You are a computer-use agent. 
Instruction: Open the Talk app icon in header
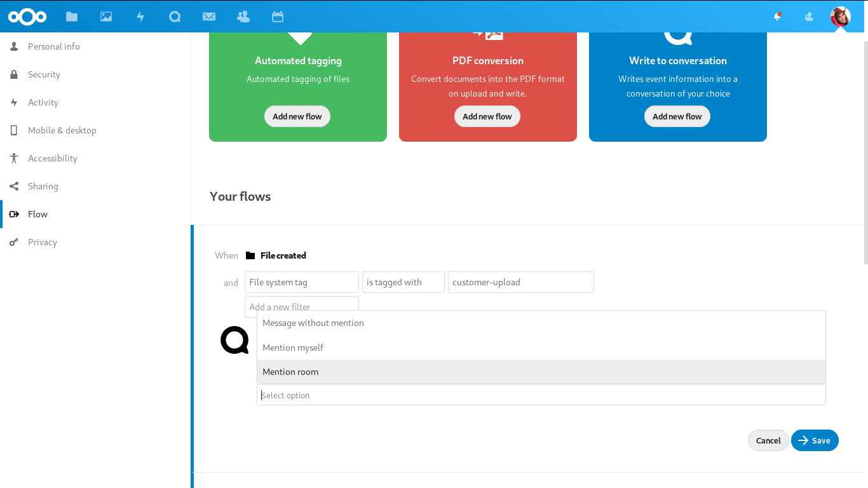(x=175, y=17)
